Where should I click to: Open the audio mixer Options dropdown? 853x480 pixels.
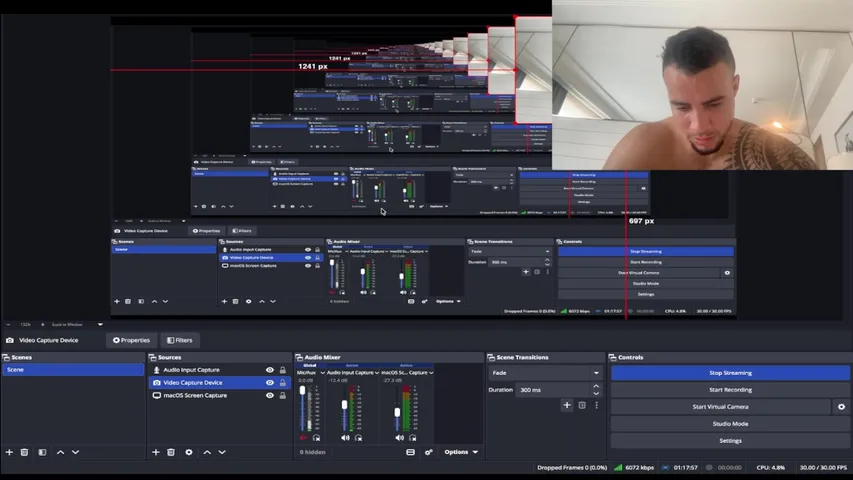click(x=461, y=452)
